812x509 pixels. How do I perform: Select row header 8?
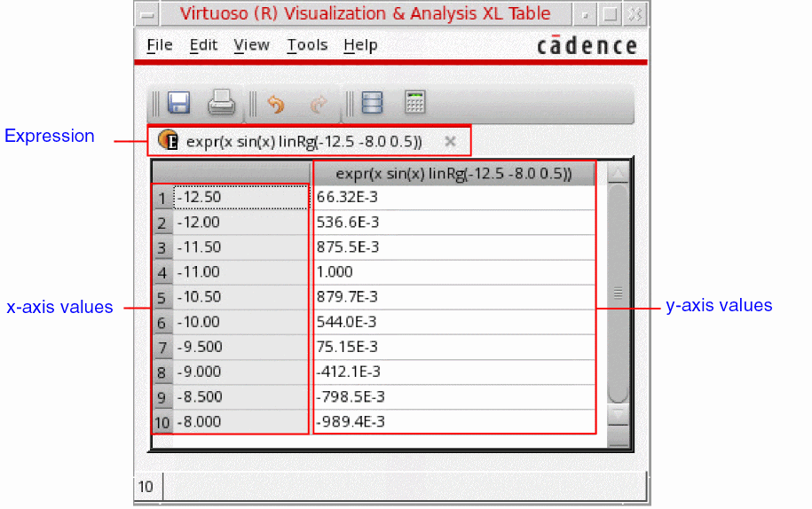[x=162, y=372]
